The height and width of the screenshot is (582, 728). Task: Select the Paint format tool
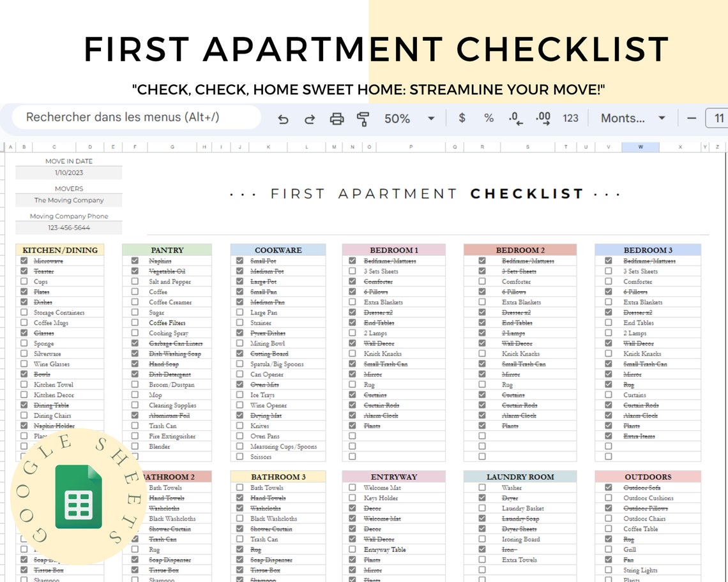363,119
